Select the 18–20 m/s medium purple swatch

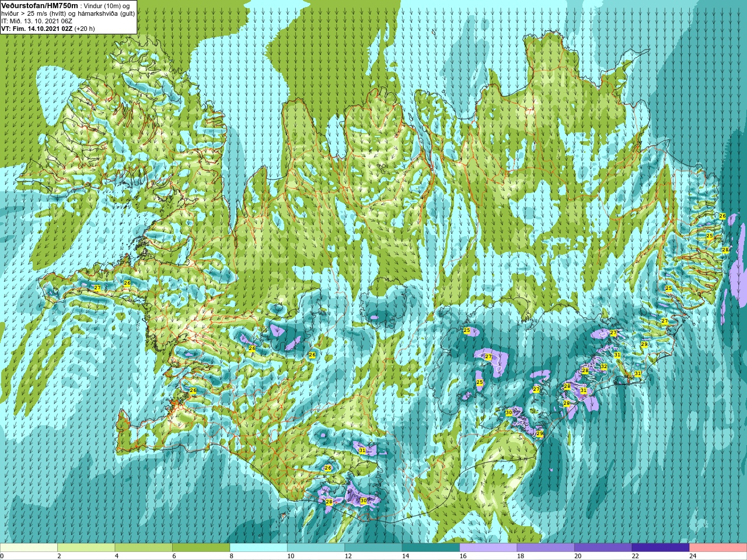[546, 548]
